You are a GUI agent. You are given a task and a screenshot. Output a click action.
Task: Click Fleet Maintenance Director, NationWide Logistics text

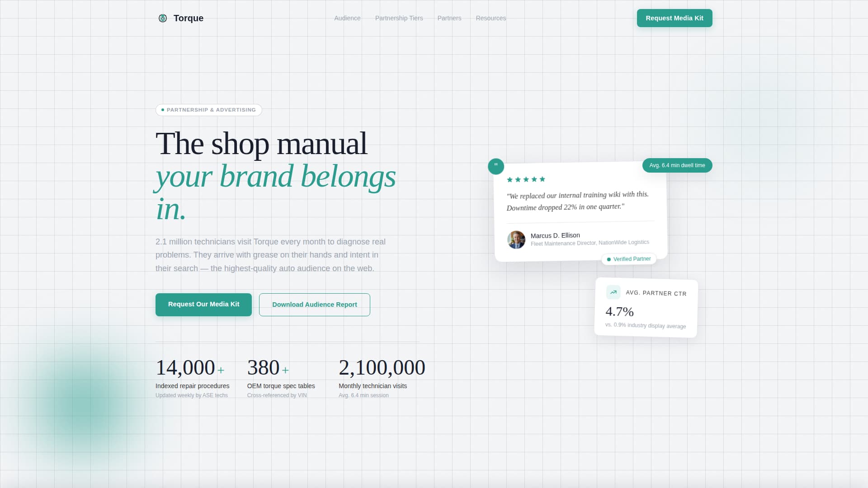pos(590,243)
